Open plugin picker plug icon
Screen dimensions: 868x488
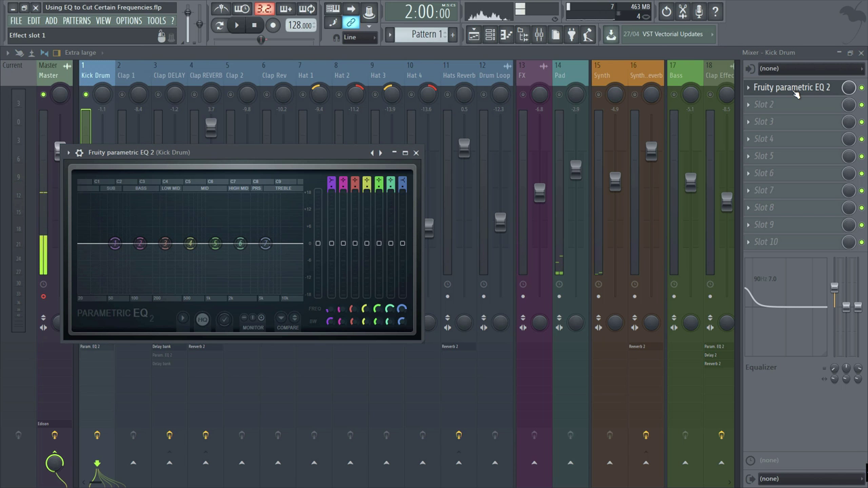(x=571, y=35)
